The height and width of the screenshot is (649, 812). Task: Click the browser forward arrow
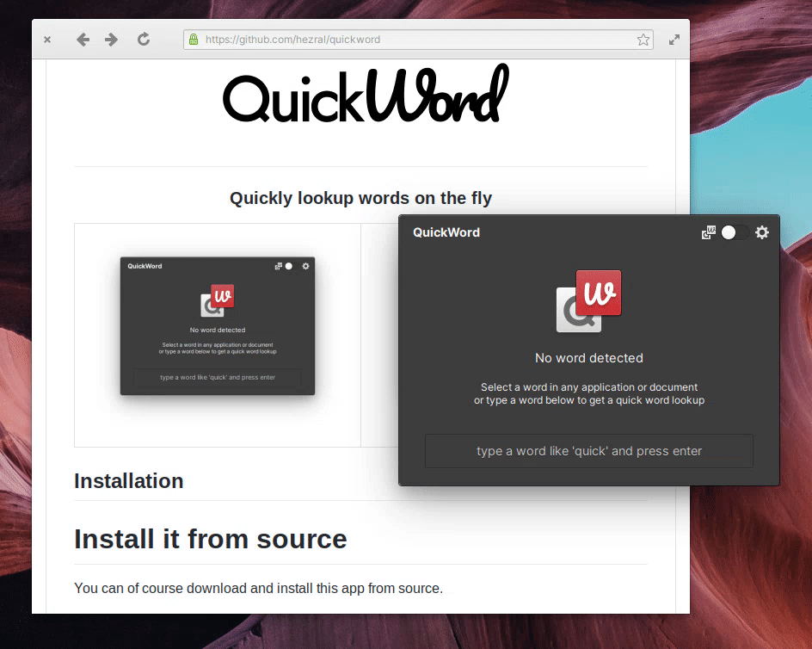coord(111,40)
